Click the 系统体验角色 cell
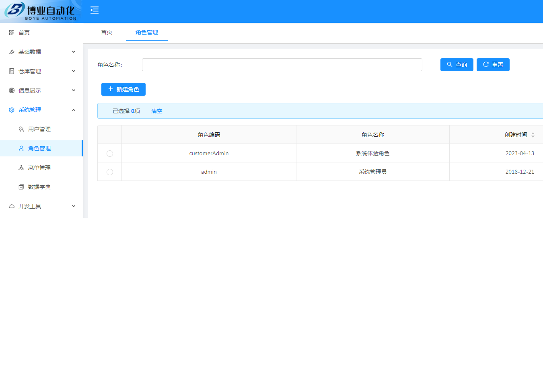This screenshot has height=392, width=543. 373,153
